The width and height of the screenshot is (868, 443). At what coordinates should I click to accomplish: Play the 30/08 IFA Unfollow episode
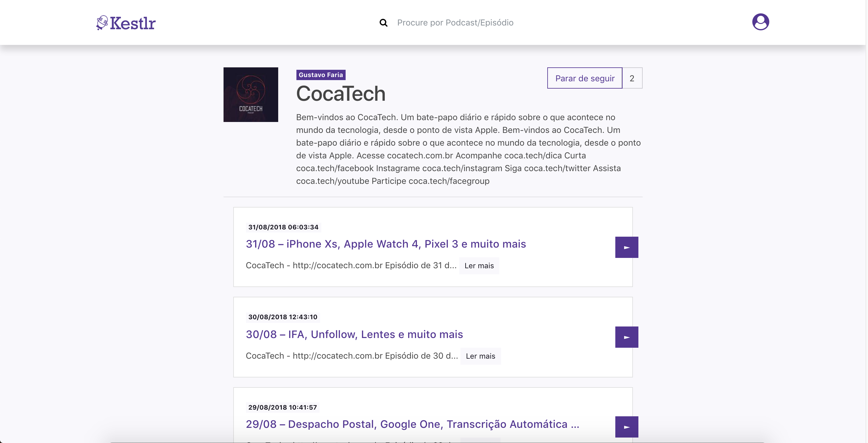tap(627, 337)
